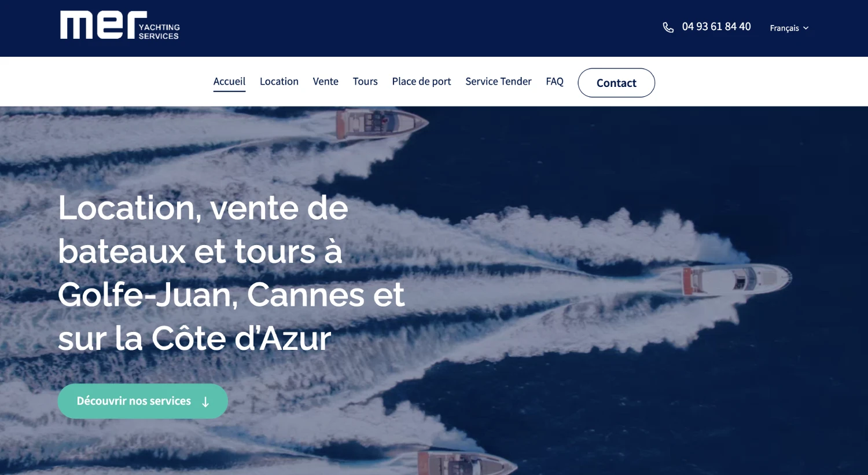Image resolution: width=868 pixels, height=475 pixels.
Task: Visit the Service Tender page
Action: [x=498, y=82]
